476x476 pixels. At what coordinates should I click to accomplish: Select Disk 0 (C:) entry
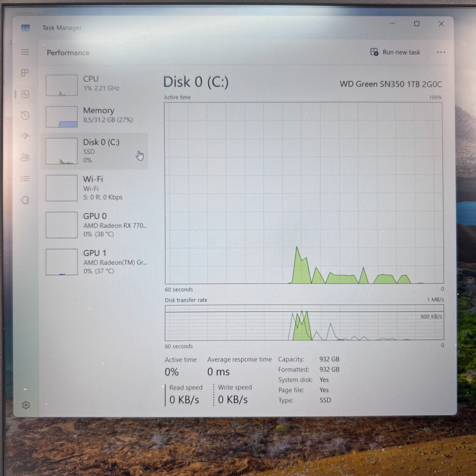tap(95, 151)
